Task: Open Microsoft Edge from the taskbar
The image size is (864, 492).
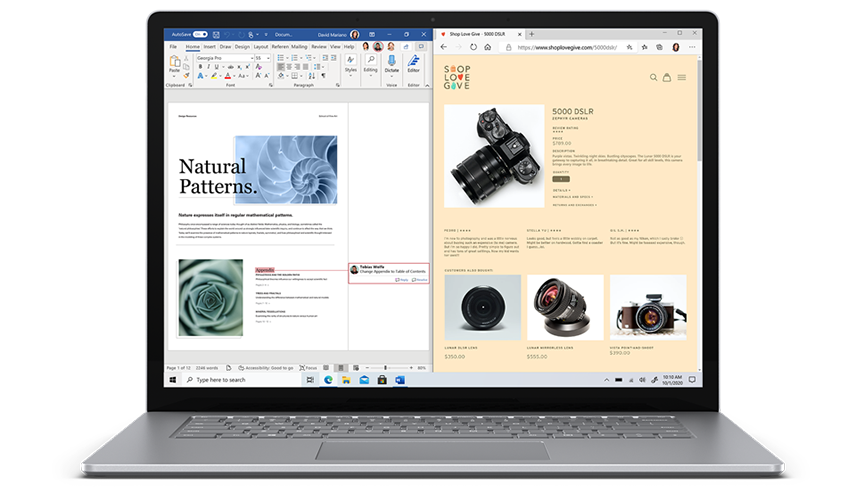Action: (x=328, y=380)
